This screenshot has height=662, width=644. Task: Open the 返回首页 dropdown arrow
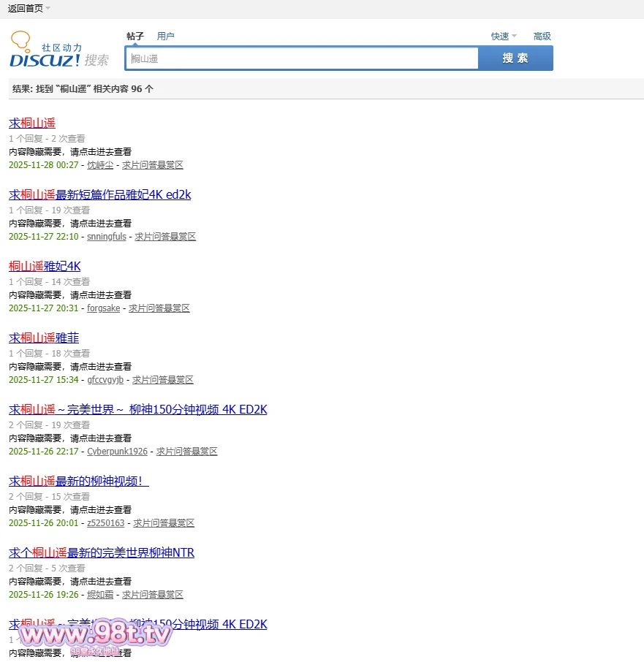point(48,9)
